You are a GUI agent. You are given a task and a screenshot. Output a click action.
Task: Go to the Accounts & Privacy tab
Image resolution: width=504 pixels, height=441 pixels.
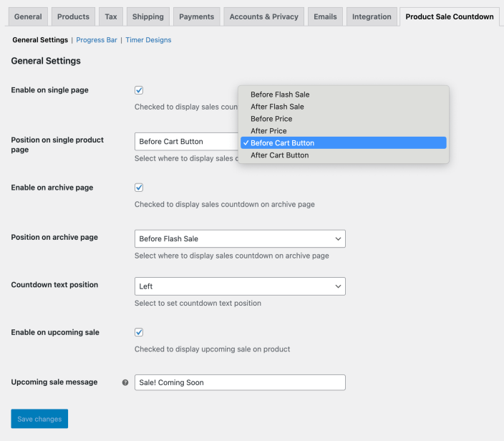[263, 16]
